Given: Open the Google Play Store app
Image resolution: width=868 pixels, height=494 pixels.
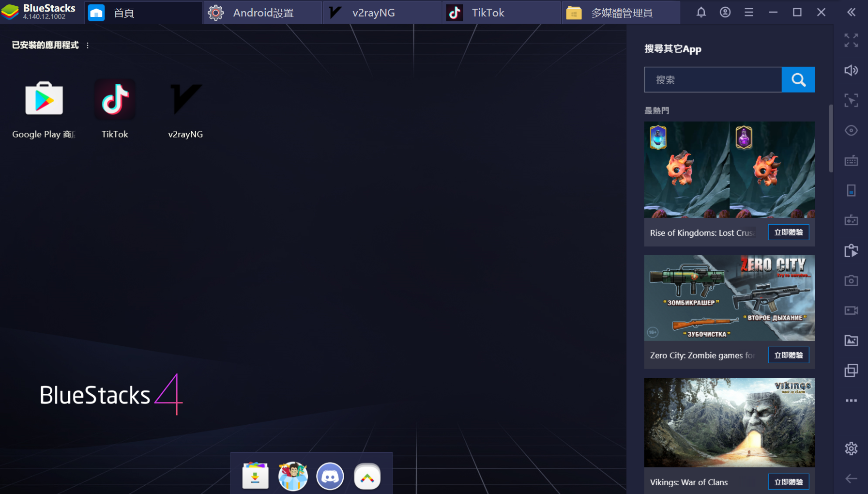Looking at the screenshot, I should coord(44,99).
